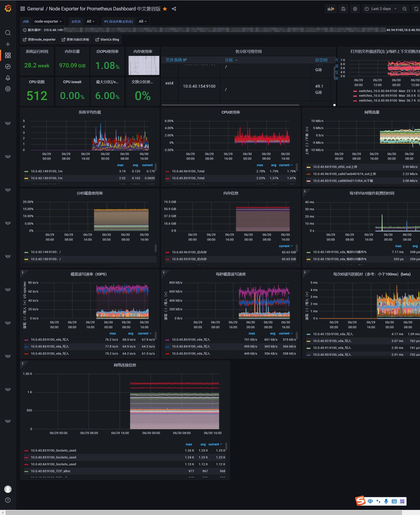Screen dimensions: 420x515
Task: Open the user avatar profile icon
Action: (8, 489)
